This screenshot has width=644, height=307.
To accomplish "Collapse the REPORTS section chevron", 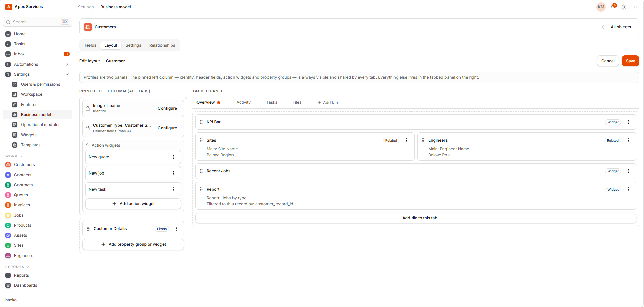I will coord(28,267).
